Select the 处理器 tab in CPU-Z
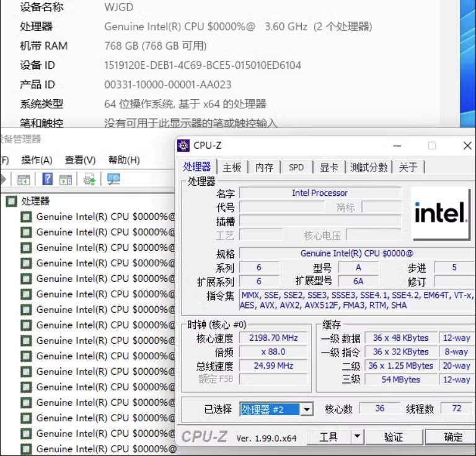 tap(197, 167)
